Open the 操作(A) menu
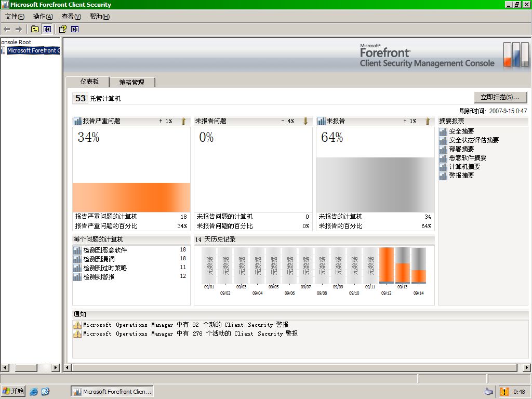 pos(43,16)
